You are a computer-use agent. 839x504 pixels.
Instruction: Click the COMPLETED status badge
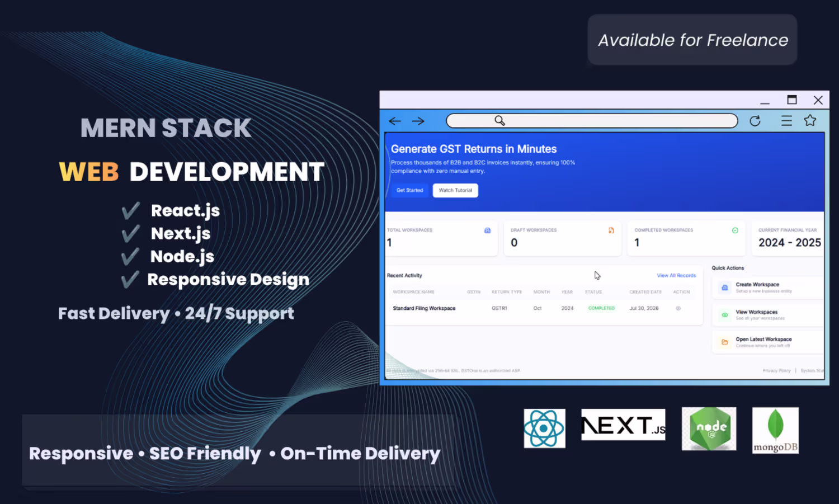click(601, 308)
